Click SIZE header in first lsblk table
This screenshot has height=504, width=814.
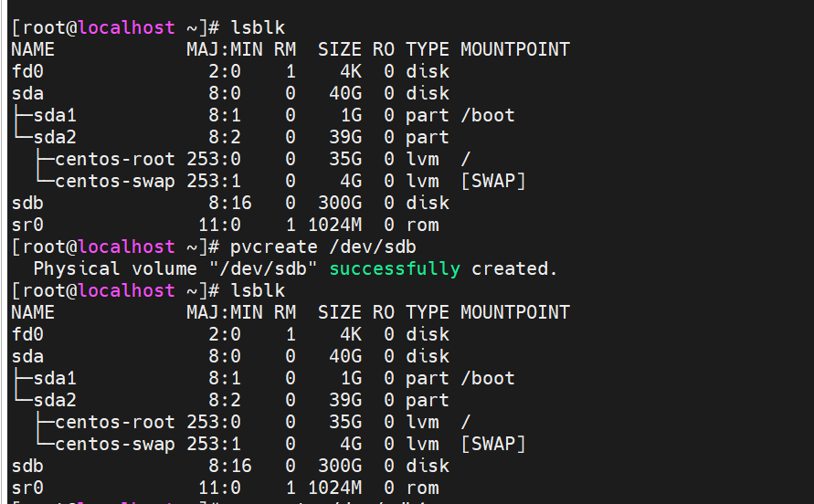(x=340, y=49)
